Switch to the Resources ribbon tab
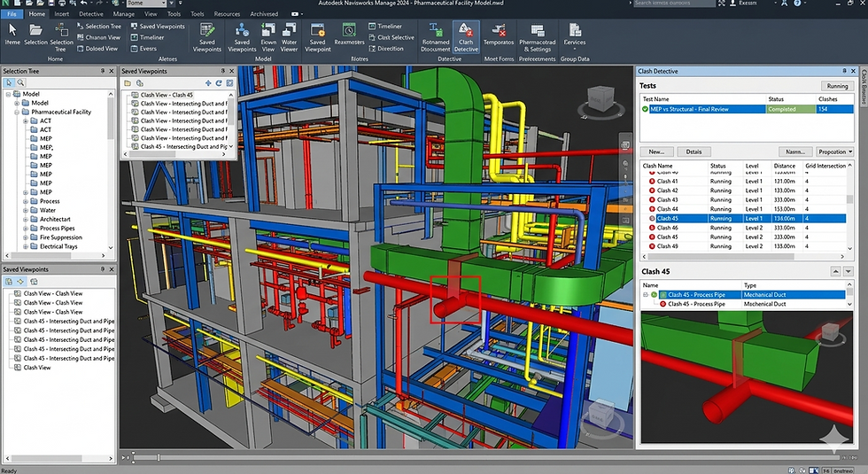 (x=227, y=14)
